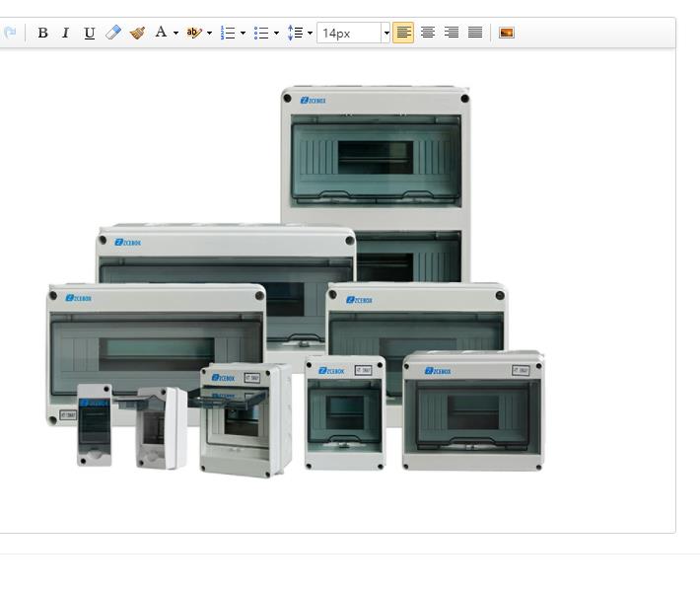Toggle bold formatting

[x=42, y=33]
